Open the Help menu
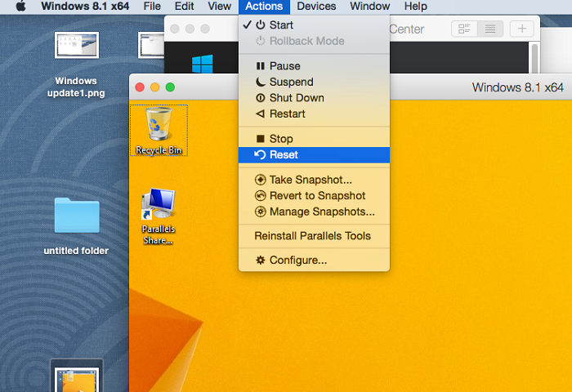The width and height of the screenshot is (572, 392). pos(415,7)
